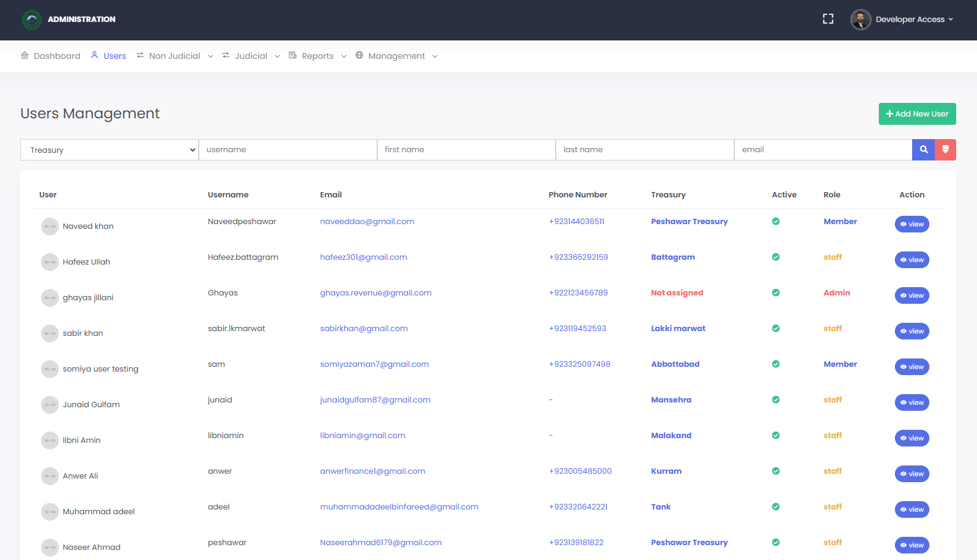Focus the last name filter field
Screen dimensions: 977x560
(645, 150)
